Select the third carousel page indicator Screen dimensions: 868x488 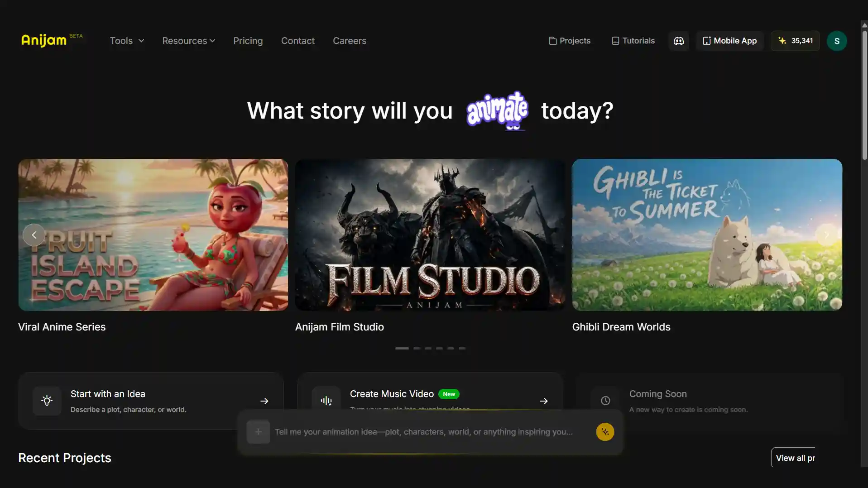pos(428,348)
